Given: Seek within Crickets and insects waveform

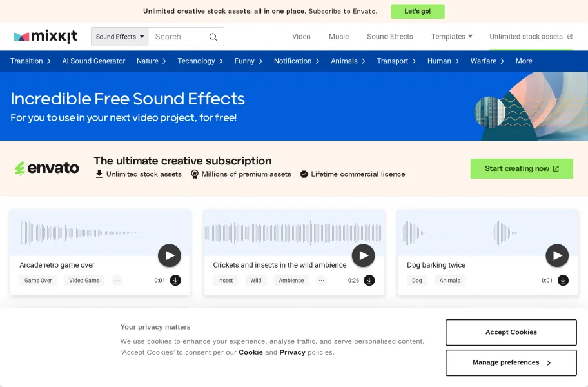Looking at the screenshot, I should [x=293, y=233].
